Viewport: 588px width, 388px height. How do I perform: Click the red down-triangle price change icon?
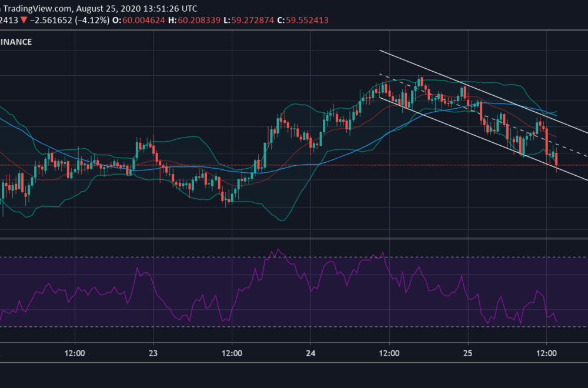(24, 20)
